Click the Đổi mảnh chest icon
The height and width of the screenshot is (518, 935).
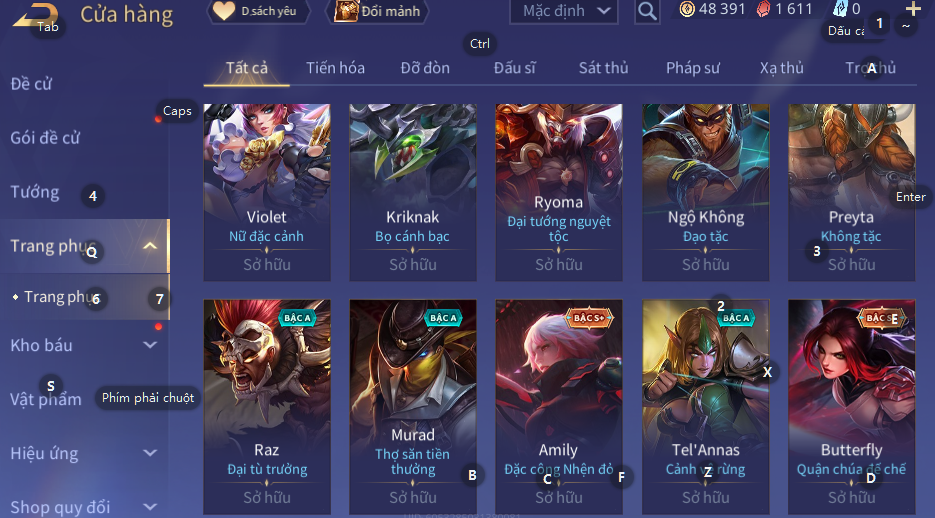(345, 11)
